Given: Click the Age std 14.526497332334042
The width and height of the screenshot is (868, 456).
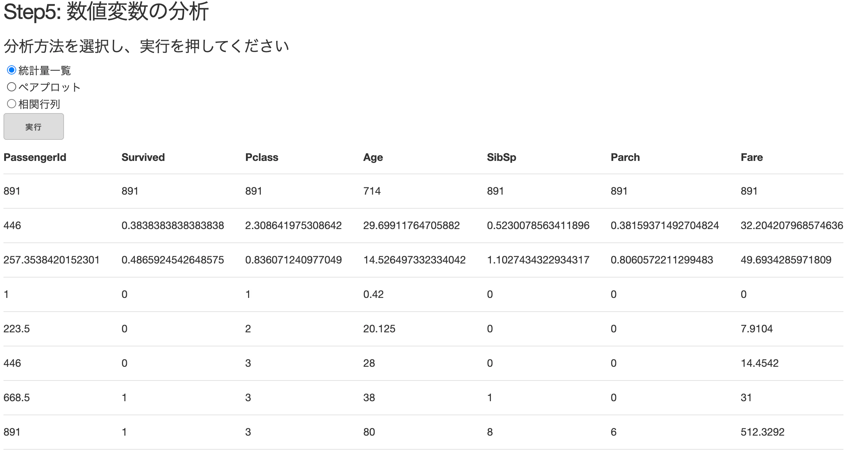Looking at the screenshot, I should coord(414,260).
